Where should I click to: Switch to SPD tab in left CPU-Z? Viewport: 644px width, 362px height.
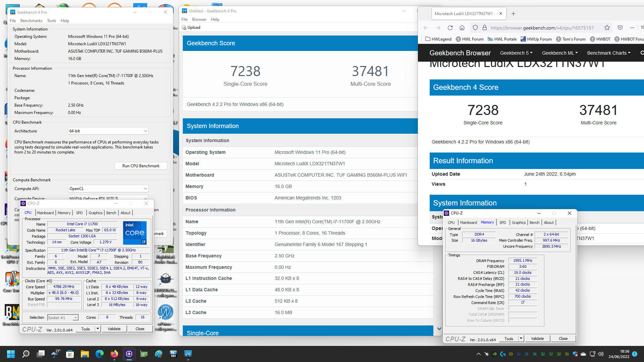[79, 213]
